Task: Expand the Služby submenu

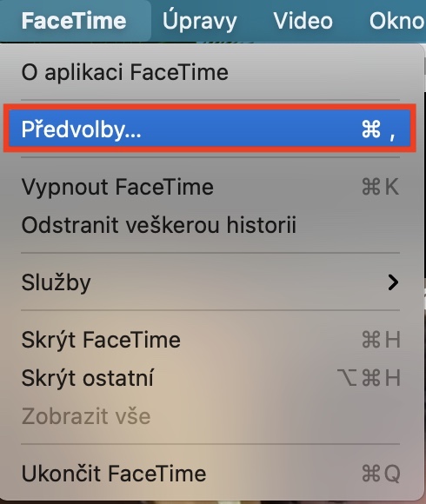Action: (x=210, y=282)
